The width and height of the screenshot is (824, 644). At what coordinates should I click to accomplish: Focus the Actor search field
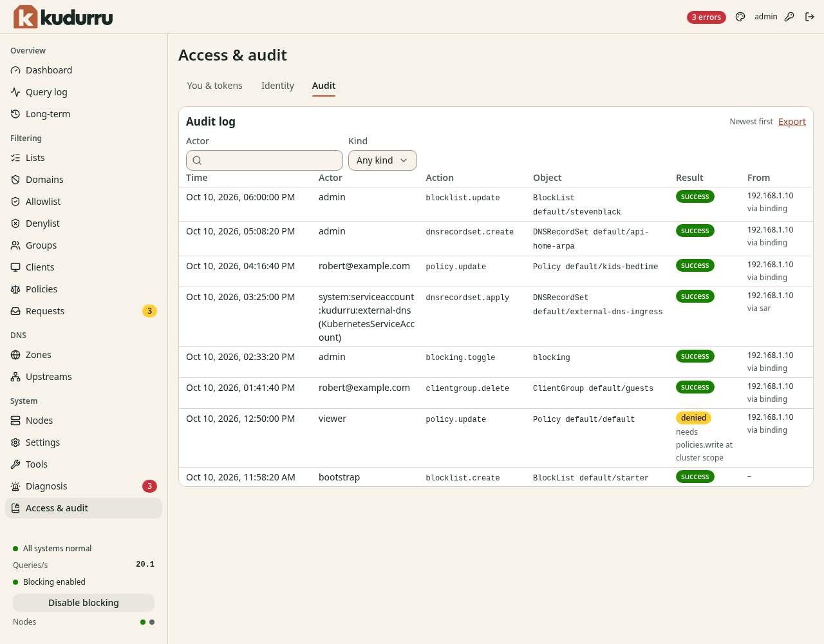pos(265,160)
